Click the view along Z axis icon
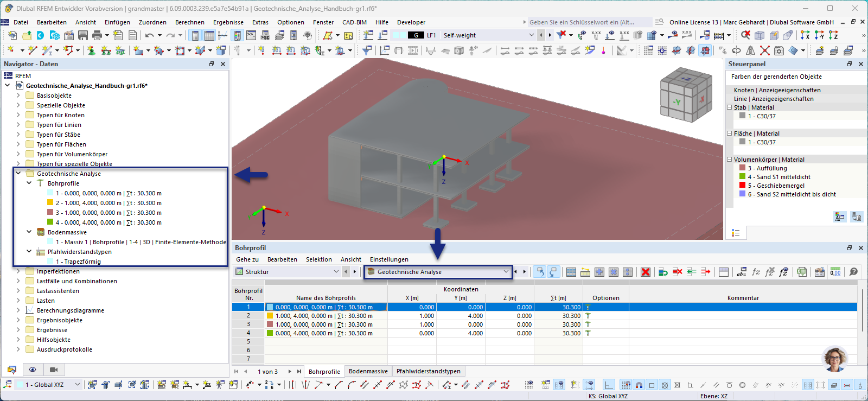This screenshot has width=868, height=401. tap(834, 35)
